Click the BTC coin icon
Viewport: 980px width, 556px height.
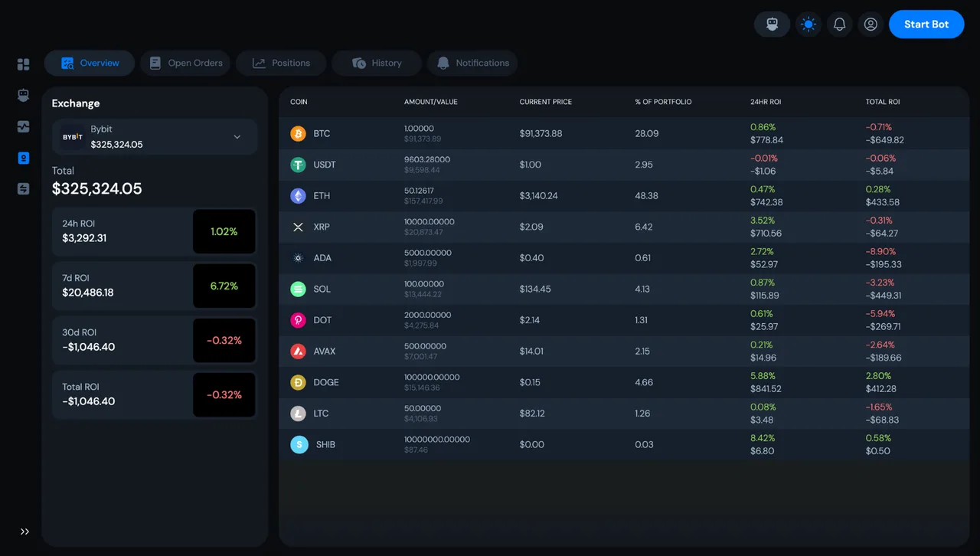click(298, 133)
